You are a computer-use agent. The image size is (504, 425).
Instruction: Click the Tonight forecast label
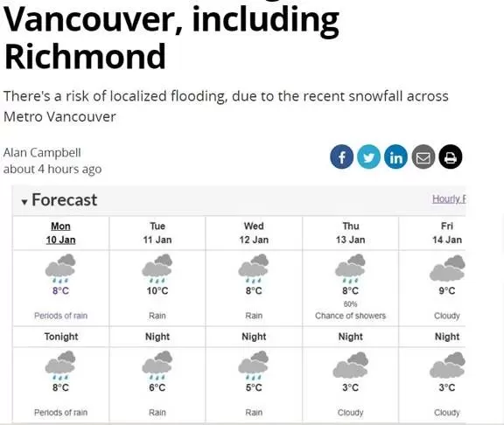click(61, 337)
